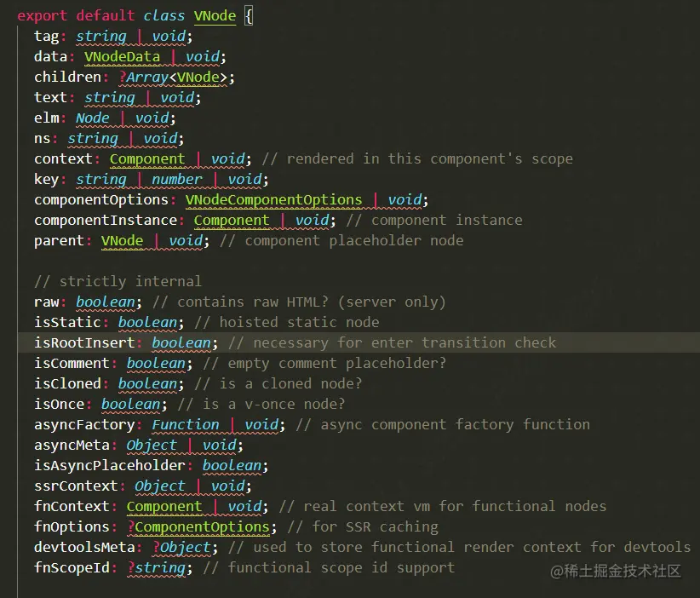Image resolution: width=700 pixels, height=598 pixels.
Task: Click the '// functional scope id support' comment
Action: [x=329, y=567]
